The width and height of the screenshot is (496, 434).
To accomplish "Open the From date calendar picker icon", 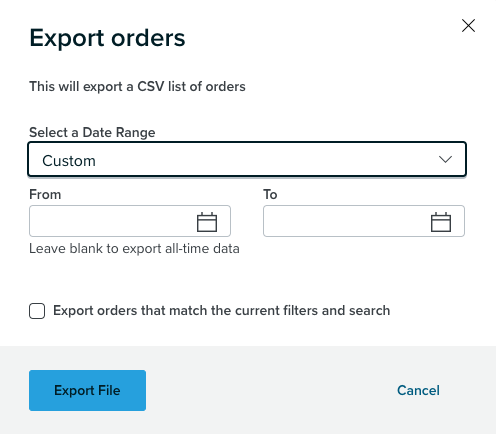I will click(x=207, y=222).
